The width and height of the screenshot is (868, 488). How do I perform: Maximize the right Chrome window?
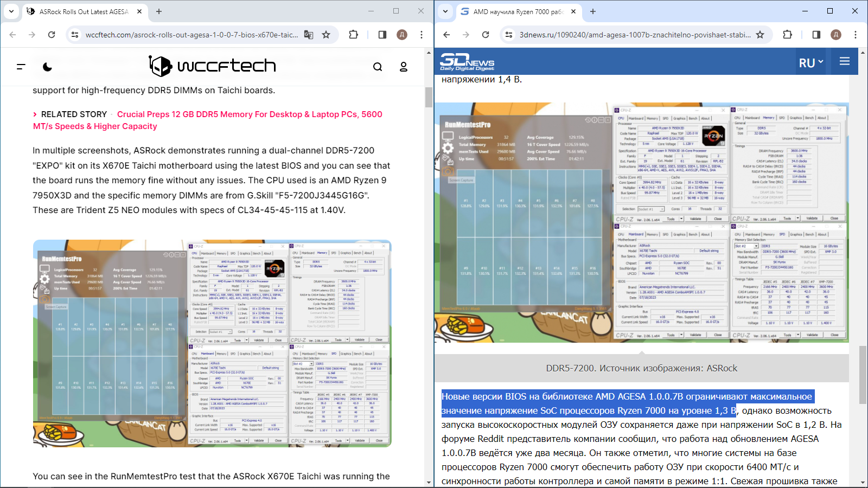pyautogui.click(x=830, y=11)
